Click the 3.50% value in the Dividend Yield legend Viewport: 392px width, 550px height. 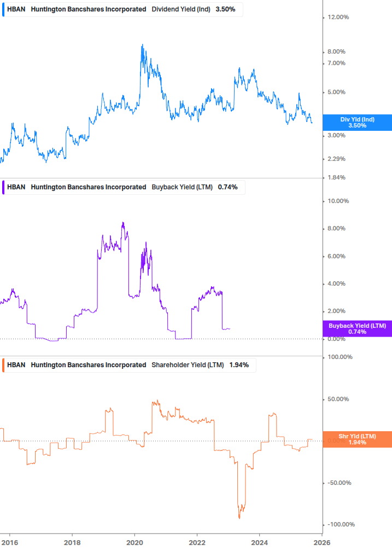pos(226,9)
